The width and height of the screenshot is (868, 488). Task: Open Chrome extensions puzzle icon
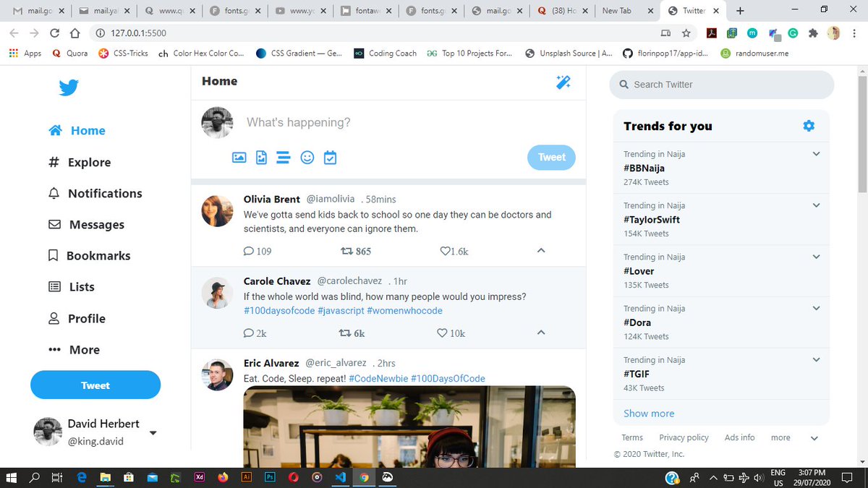coord(814,33)
